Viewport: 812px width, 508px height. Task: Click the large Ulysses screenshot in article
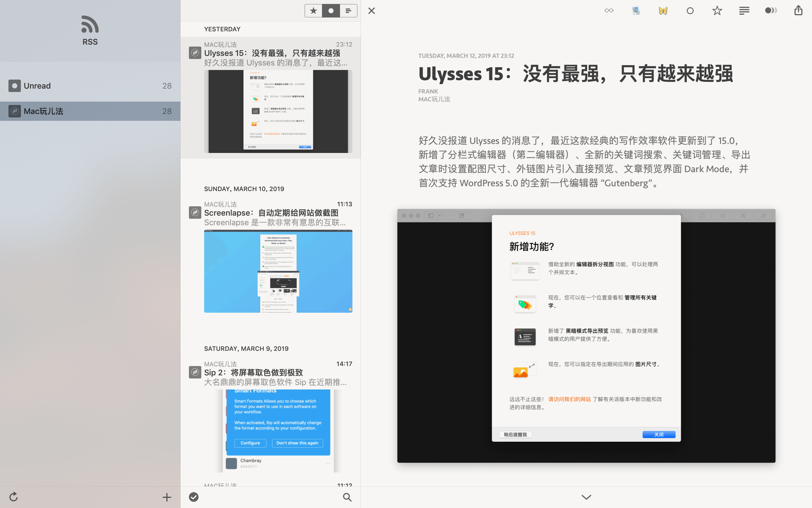pos(586,336)
